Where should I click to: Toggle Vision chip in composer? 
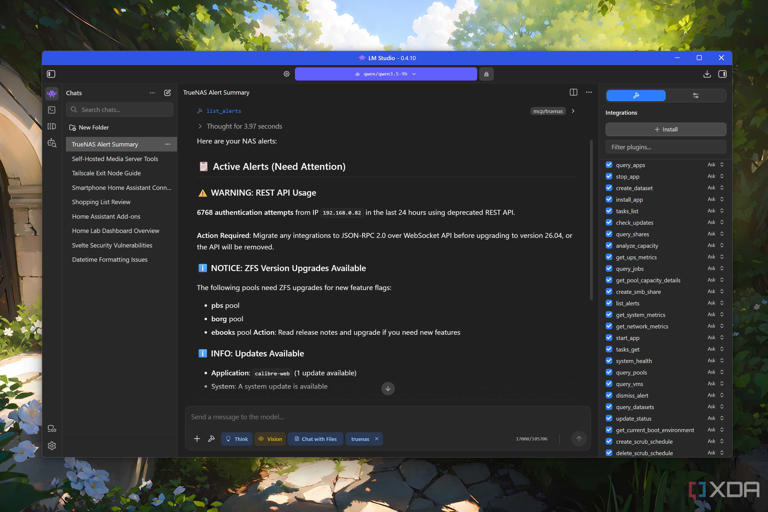pyautogui.click(x=270, y=439)
